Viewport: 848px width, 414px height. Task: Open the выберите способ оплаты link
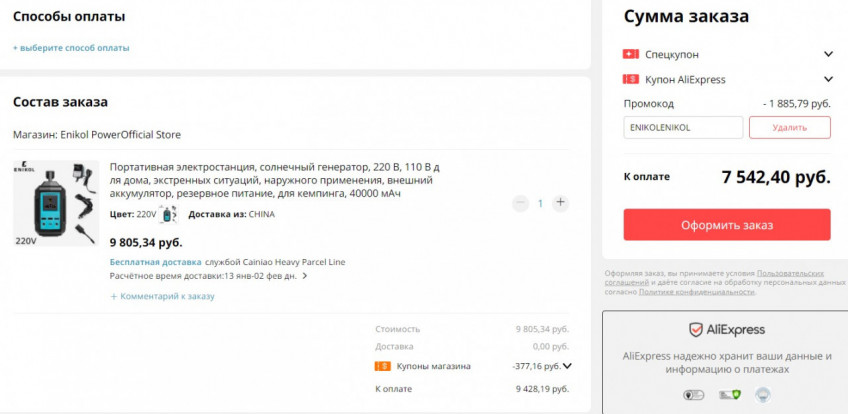tap(71, 48)
